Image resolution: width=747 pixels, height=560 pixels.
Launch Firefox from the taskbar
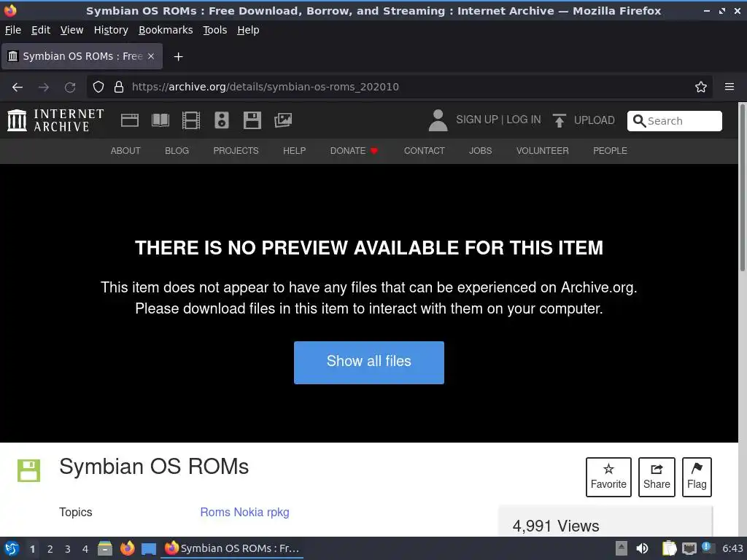127,548
